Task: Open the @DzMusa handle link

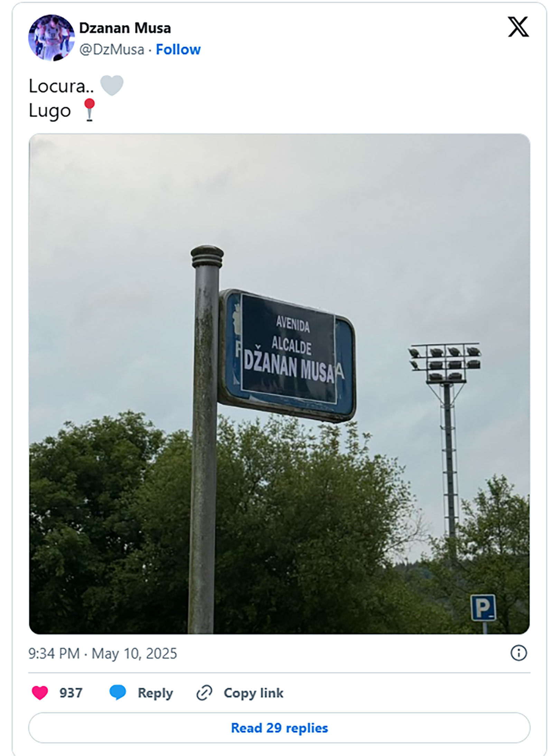Action: (x=112, y=50)
